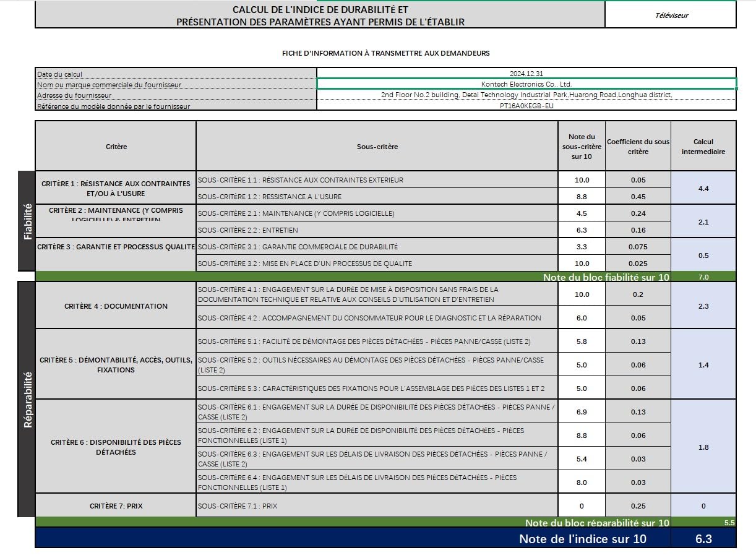Select the 8.8 note for sous-critère 1.2
This screenshot has width=756, height=558.
point(582,197)
